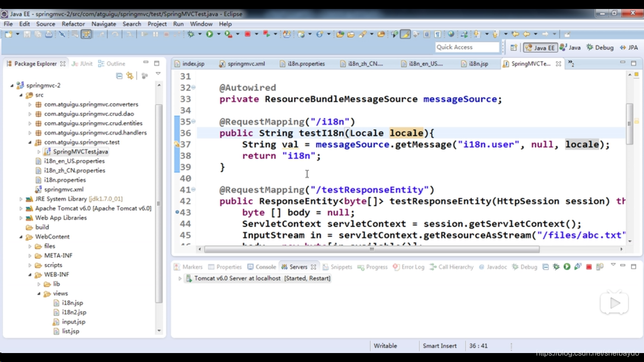Collapse the WebContent folder
The width and height of the screenshot is (644, 362).
[21, 237]
